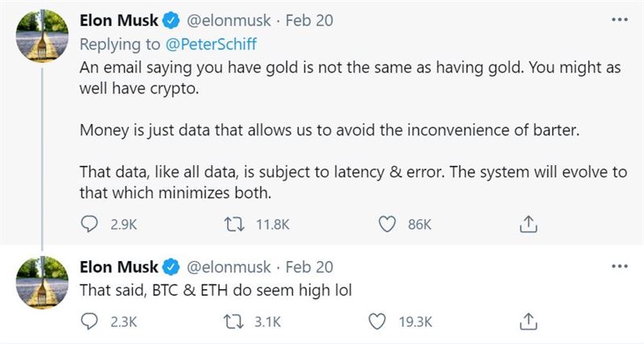Image resolution: width=644 pixels, height=344 pixels.
Task: Open more options menu on second tweet
Action: tap(619, 266)
